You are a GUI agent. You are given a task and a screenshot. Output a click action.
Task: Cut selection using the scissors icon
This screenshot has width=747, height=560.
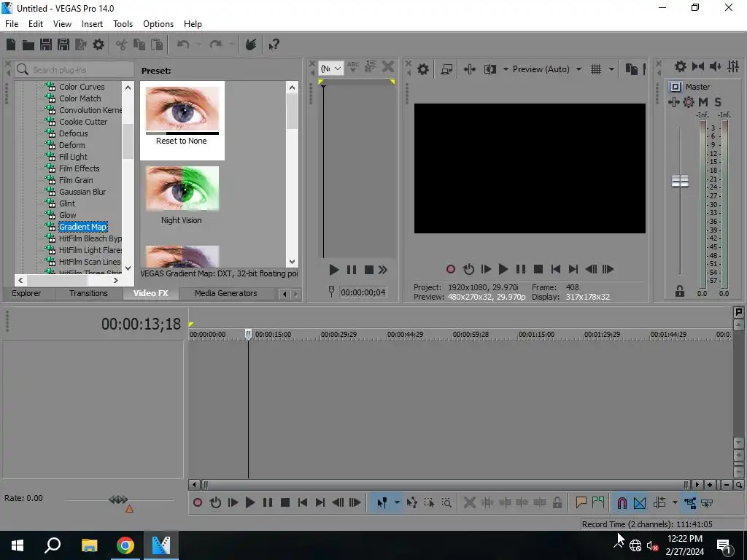coord(122,44)
